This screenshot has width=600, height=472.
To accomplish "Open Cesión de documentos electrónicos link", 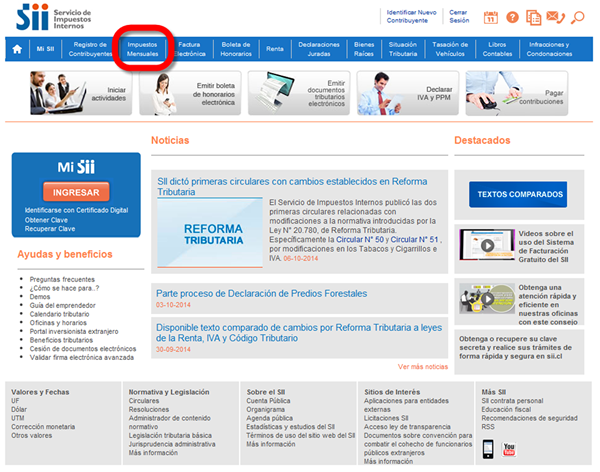I will pyautogui.click(x=83, y=349).
